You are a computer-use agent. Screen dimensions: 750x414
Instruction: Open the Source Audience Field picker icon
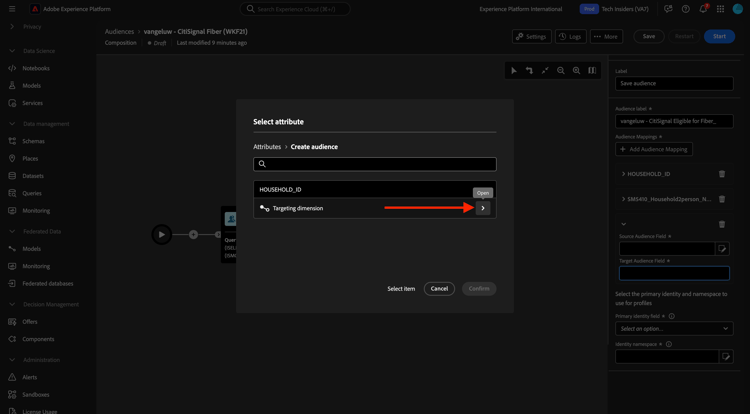click(722, 249)
